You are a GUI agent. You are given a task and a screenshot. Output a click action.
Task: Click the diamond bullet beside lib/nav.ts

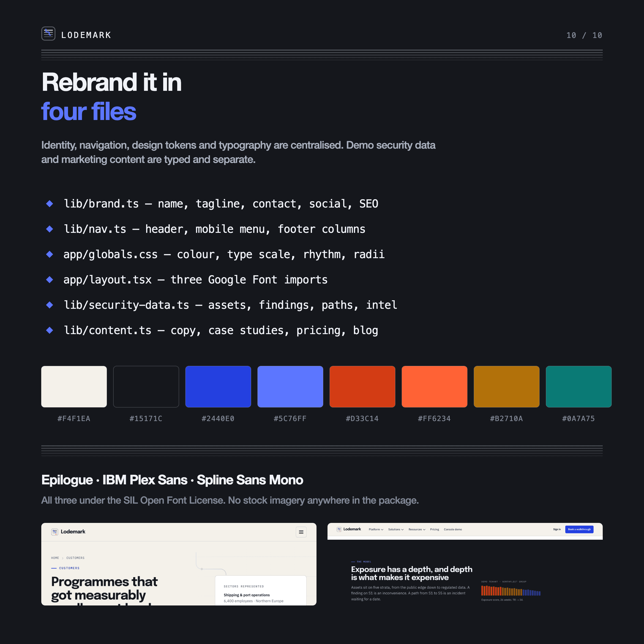pos(50,229)
